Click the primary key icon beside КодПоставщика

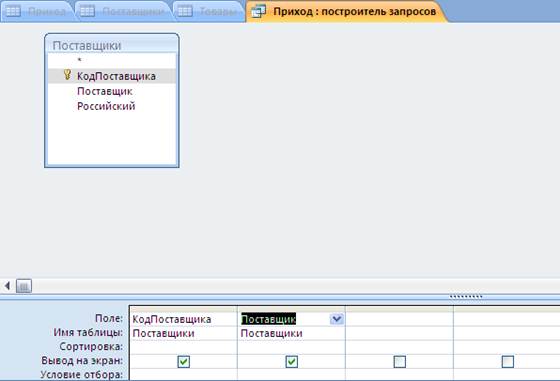pos(67,75)
